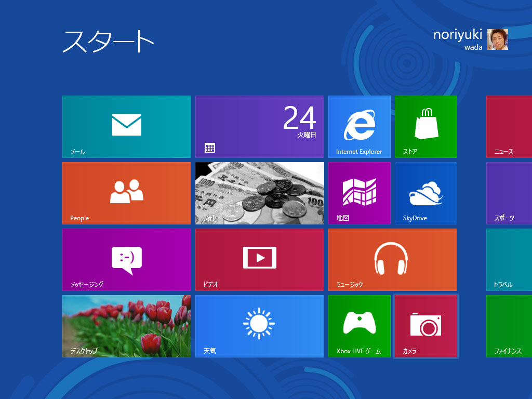The image size is (532, 399).
Task: Open the Xbox LIVE ゲーム tile
Action: click(360, 326)
